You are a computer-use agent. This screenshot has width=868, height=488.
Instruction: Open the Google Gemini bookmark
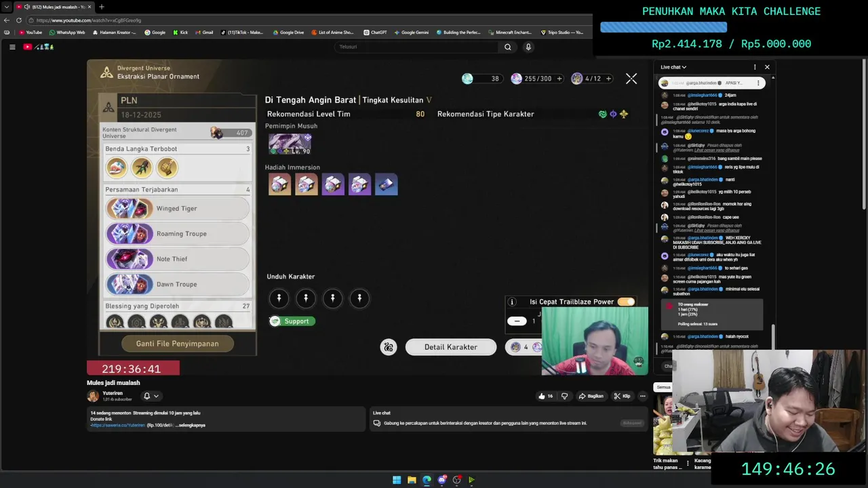(412, 33)
